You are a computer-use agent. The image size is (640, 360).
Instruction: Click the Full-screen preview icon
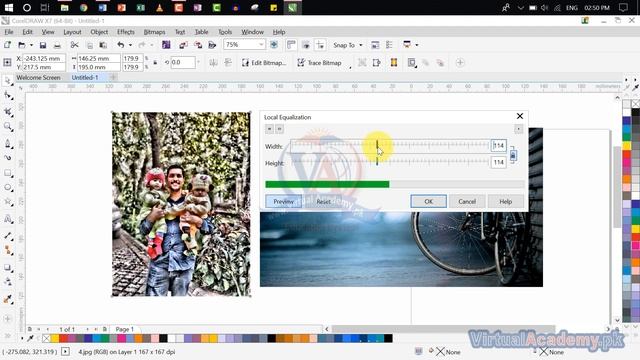coord(274,45)
